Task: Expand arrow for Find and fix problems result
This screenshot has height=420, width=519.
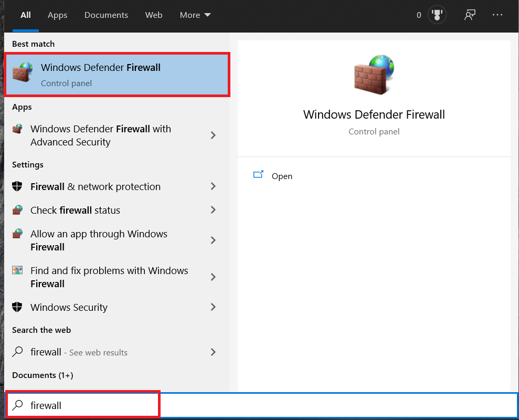Action: (213, 277)
